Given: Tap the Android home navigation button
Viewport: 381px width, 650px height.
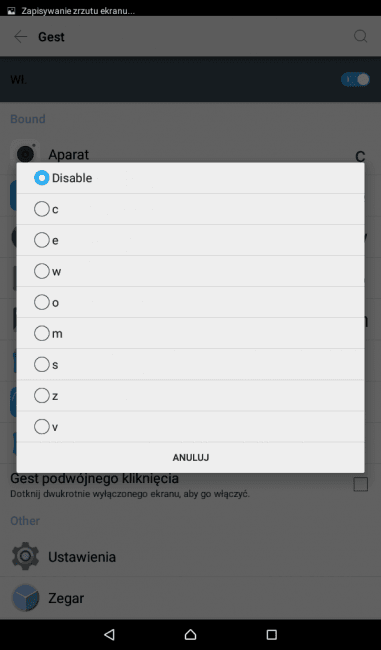Looking at the screenshot, I should (x=190, y=634).
